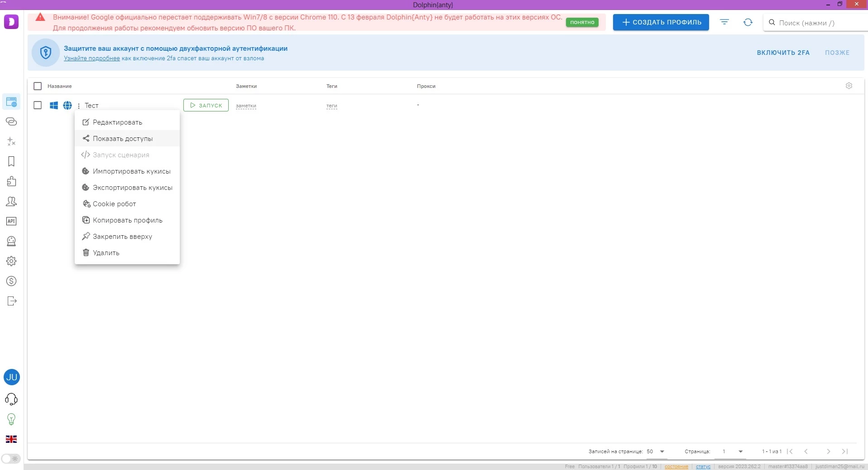Open the API sidebar section
Image resolution: width=868 pixels, height=470 pixels.
(11, 221)
